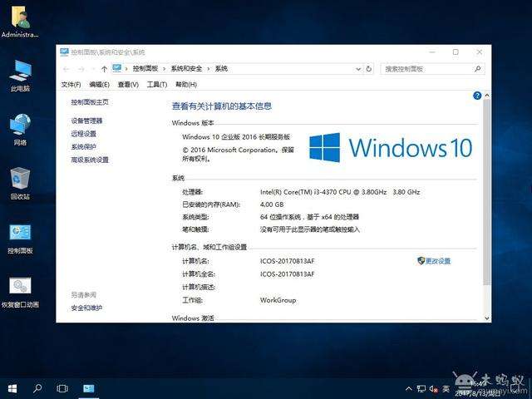
Task: Click the forward navigation arrow
Action: pyautogui.click(x=81, y=69)
